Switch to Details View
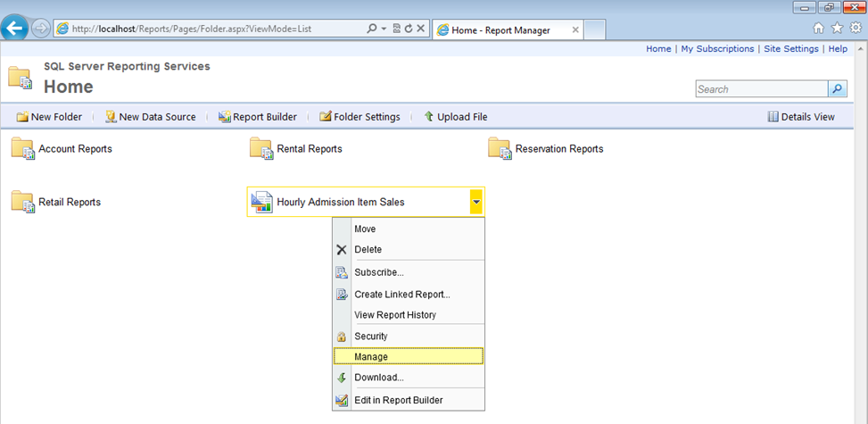This screenshot has width=868, height=424. (801, 117)
